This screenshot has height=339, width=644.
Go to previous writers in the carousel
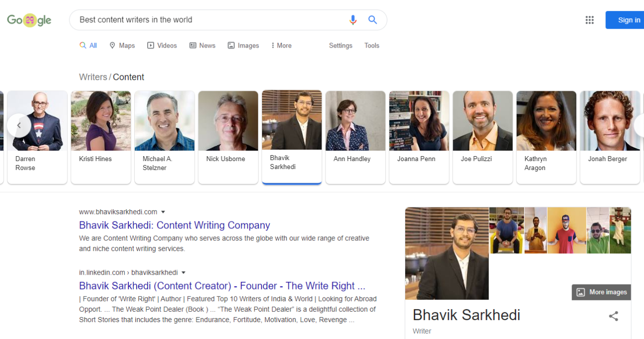point(19,125)
